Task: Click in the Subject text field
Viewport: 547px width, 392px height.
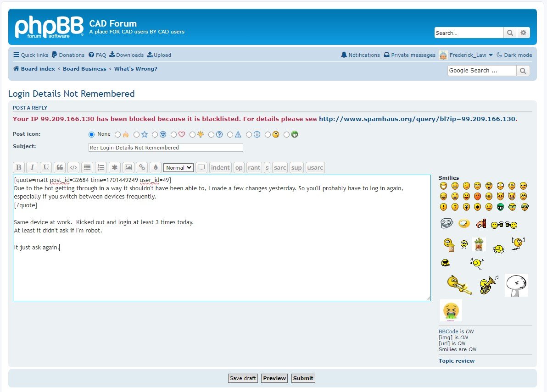Action: [x=165, y=148]
